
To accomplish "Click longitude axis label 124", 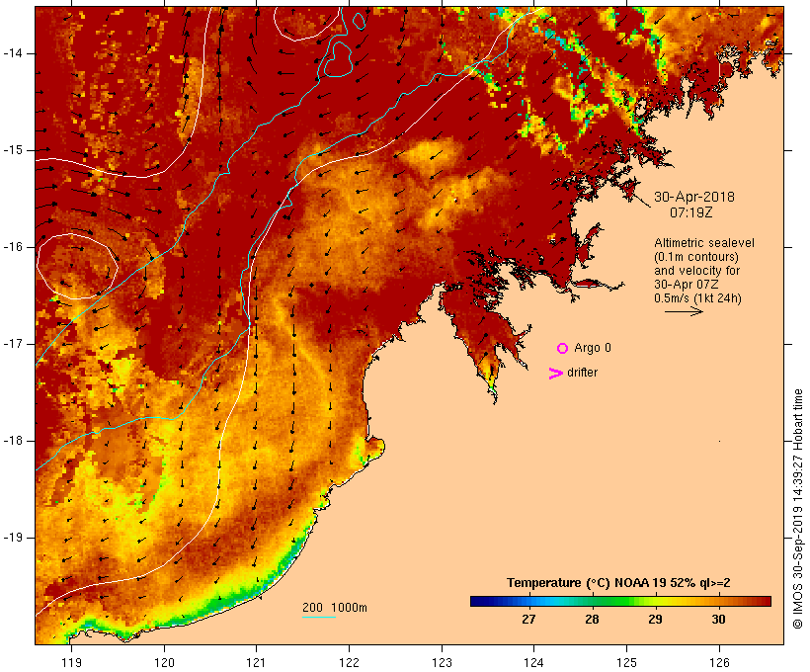I will 534,662.
